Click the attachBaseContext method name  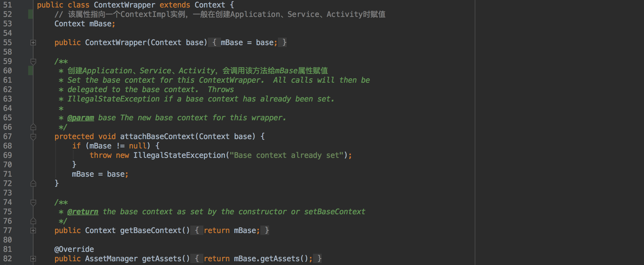157,137
